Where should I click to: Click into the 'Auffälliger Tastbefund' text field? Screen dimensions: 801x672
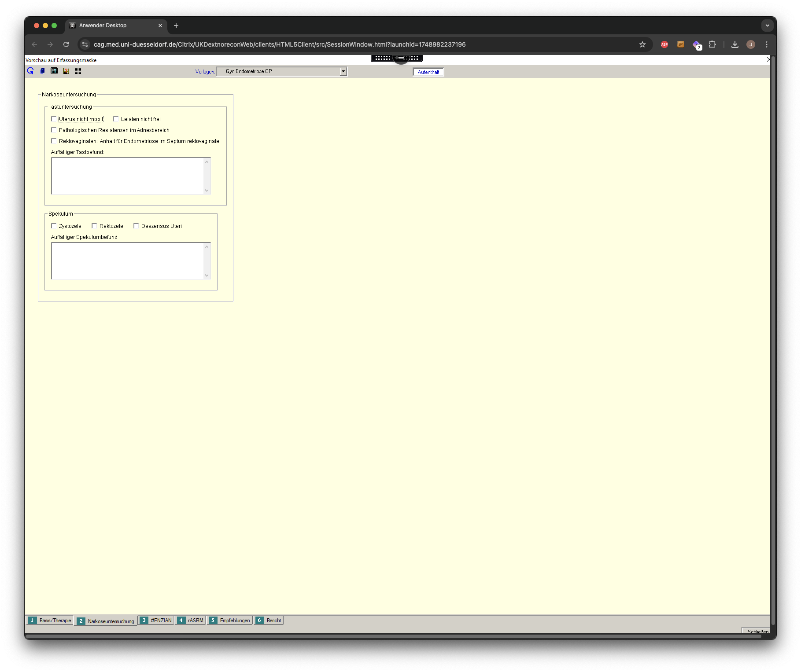pyautogui.click(x=128, y=176)
